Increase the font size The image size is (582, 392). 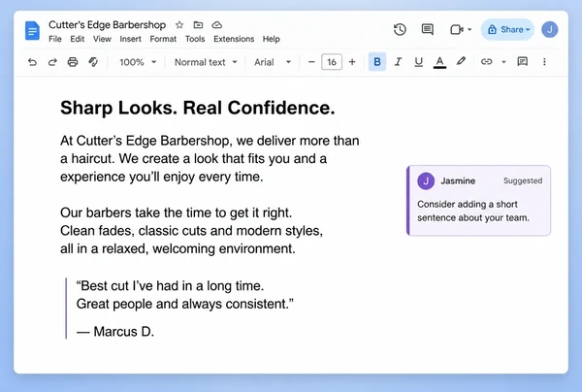pyautogui.click(x=352, y=62)
